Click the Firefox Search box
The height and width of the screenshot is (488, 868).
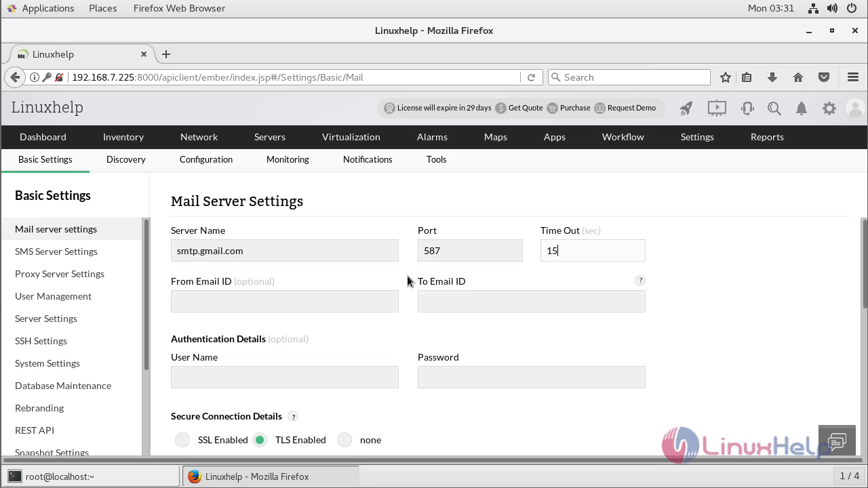pyautogui.click(x=629, y=77)
